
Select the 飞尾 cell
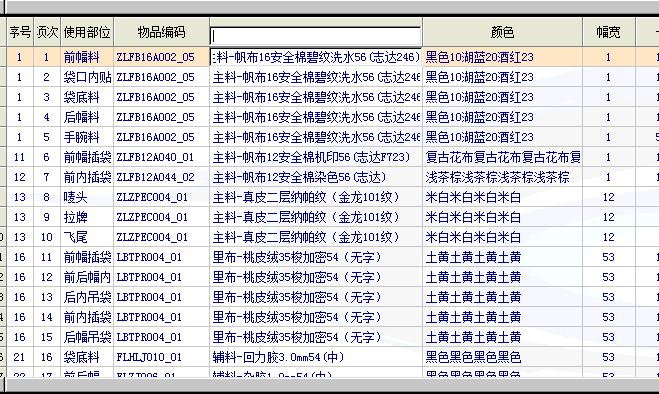pyautogui.click(x=87, y=237)
